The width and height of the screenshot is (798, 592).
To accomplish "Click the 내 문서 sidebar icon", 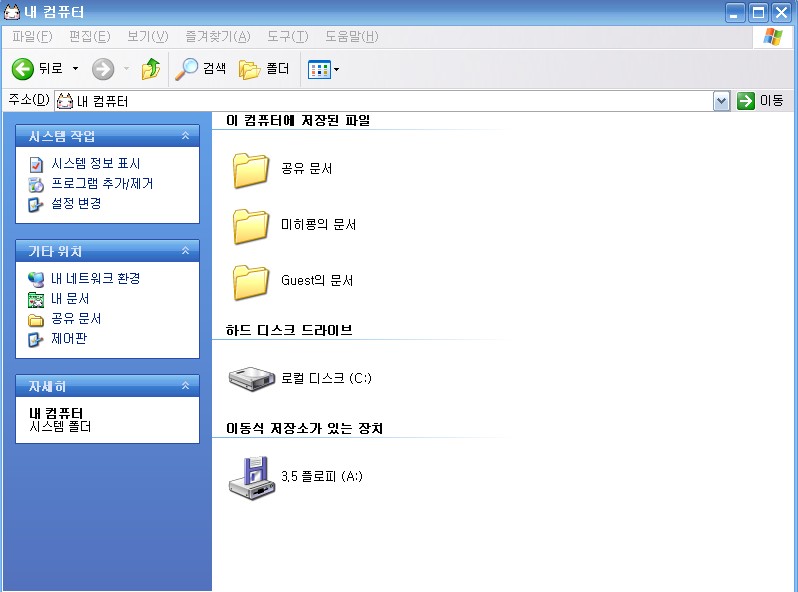I will click(x=36, y=299).
